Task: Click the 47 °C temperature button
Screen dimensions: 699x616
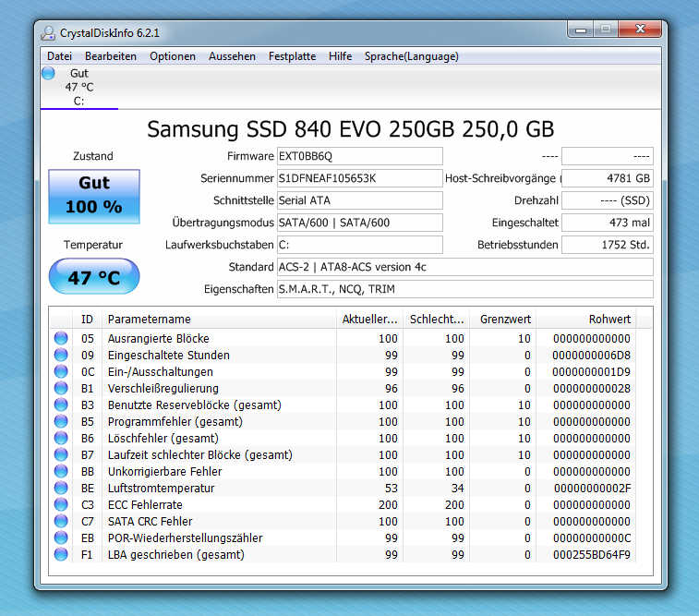Action: pyautogui.click(x=94, y=277)
